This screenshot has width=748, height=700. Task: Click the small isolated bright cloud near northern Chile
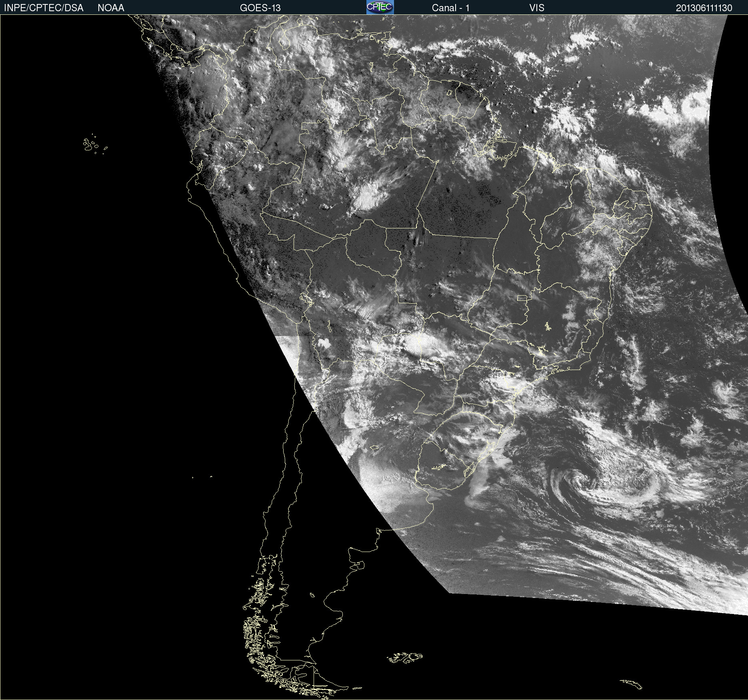323,343
